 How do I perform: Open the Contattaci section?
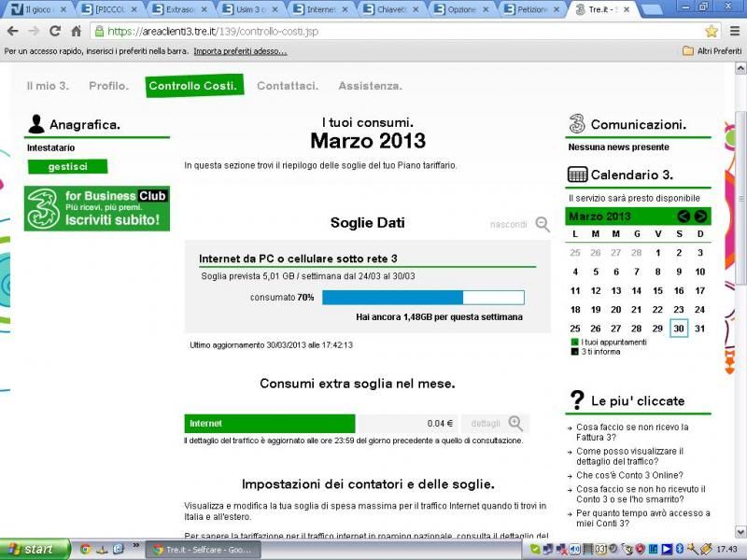click(x=288, y=86)
